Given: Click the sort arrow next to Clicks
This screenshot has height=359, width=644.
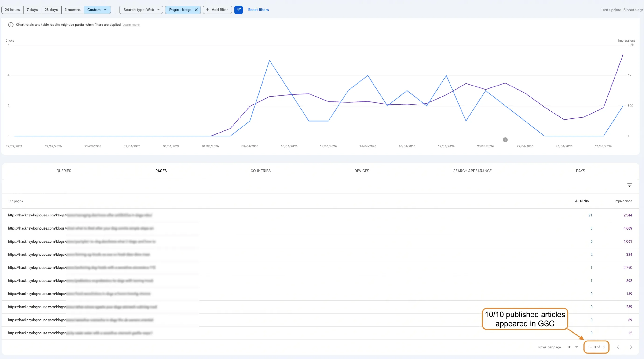Looking at the screenshot, I should (576, 201).
